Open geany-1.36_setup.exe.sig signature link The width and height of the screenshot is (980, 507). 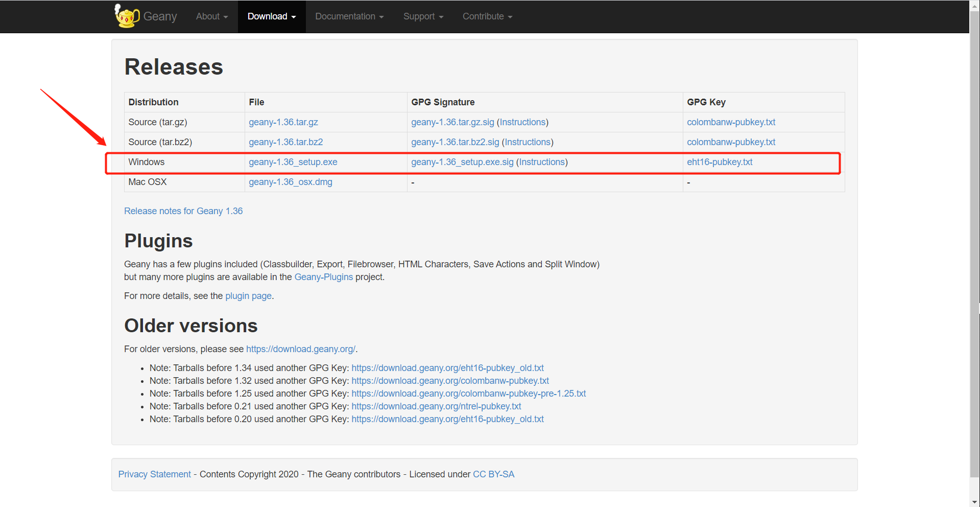(x=462, y=162)
